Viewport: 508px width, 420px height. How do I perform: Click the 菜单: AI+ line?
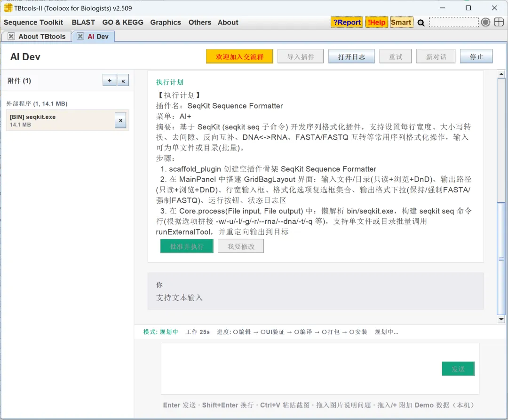click(x=174, y=116)
